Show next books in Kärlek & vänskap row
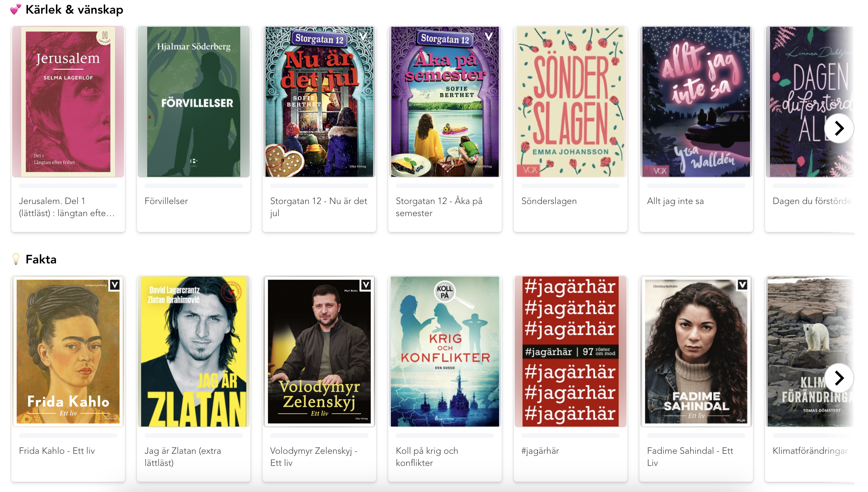 click(839, 128)
